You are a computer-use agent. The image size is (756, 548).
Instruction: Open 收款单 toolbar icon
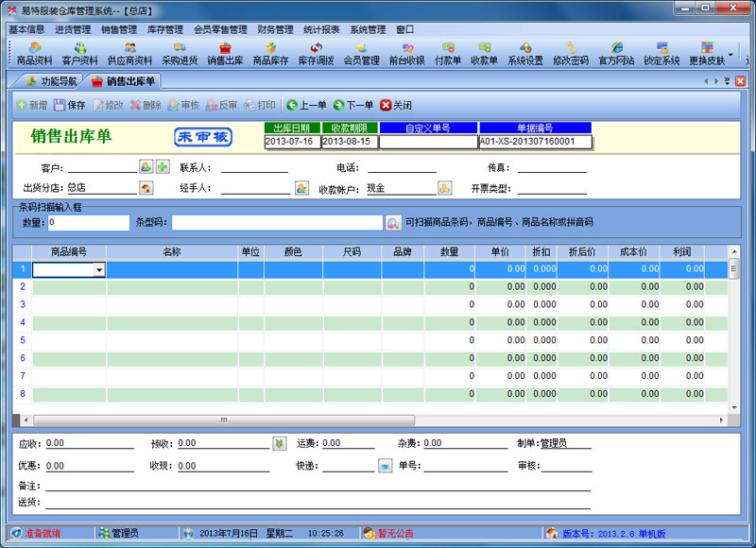484,53
